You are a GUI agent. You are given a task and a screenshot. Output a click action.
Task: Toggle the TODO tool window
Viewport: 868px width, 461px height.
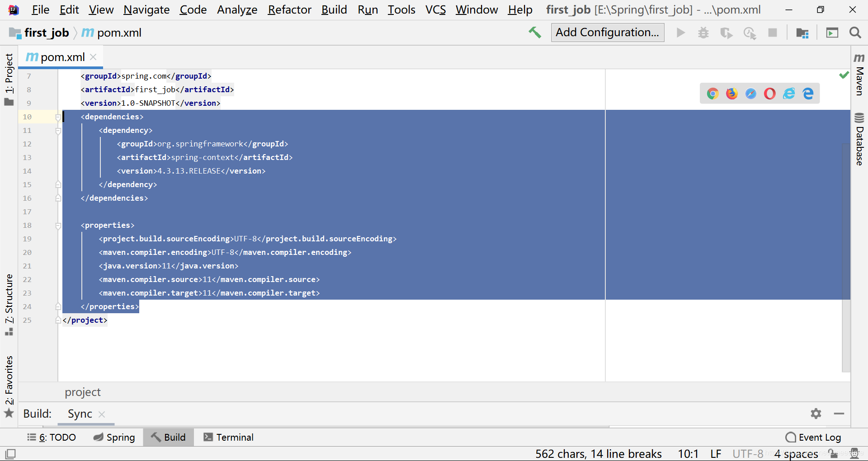[x=51, y=437]
